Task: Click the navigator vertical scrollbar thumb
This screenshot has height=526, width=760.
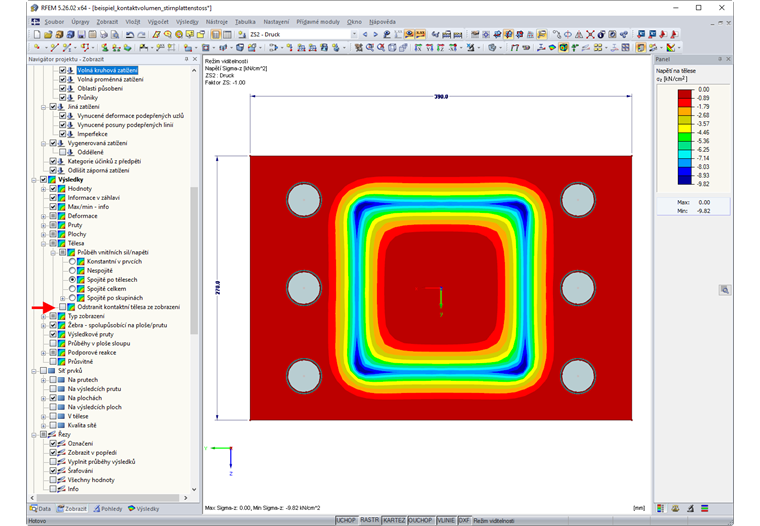Action: 194,260
